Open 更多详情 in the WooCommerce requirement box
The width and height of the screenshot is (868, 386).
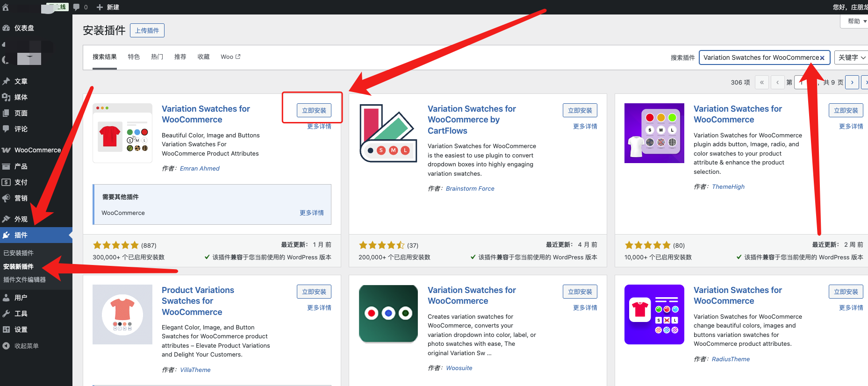point(312,213)
